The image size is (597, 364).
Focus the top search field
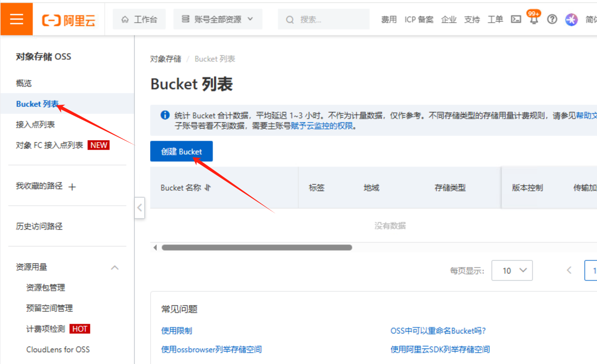click(x=324, y=19)
